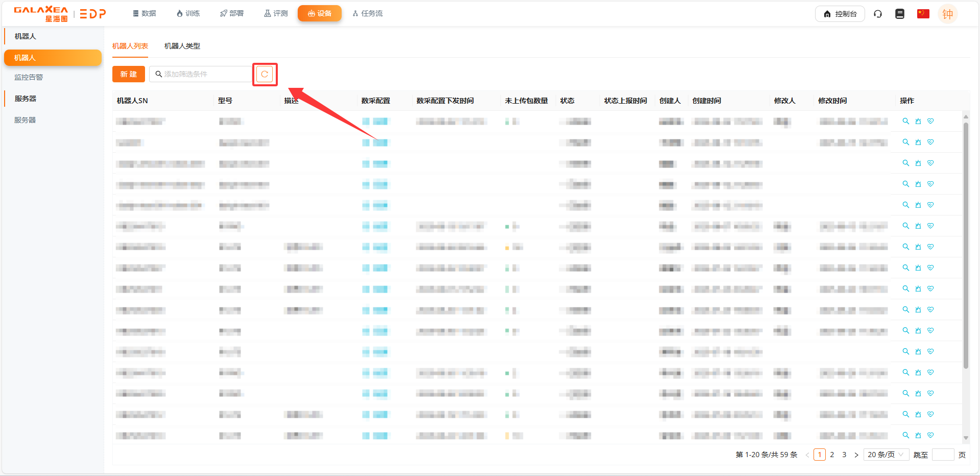980x476 pixels.
Task: Open customer support via the headset icon
Action: 878,14
